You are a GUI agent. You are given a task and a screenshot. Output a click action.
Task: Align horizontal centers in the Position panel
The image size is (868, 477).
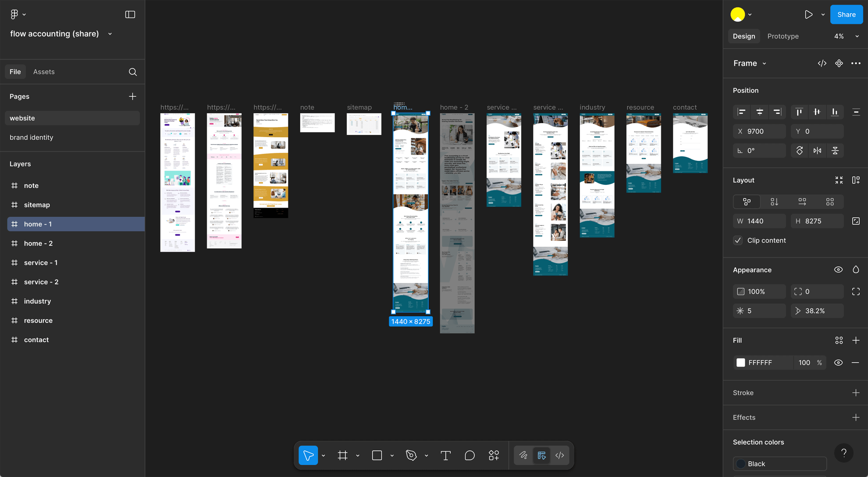tap(759, 112)
